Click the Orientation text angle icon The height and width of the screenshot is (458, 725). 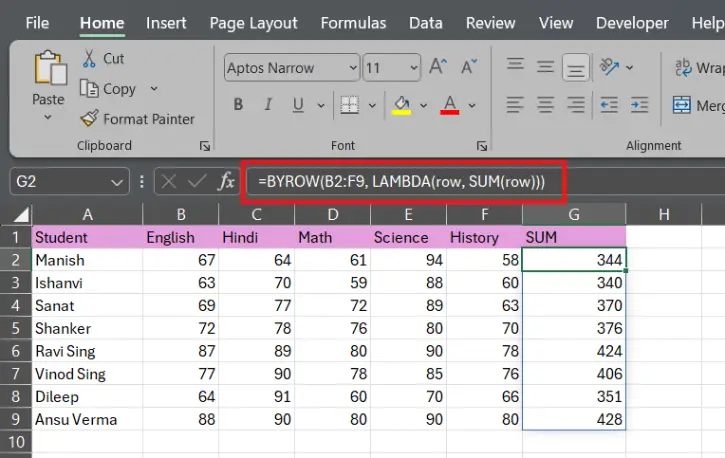(609, 67)
